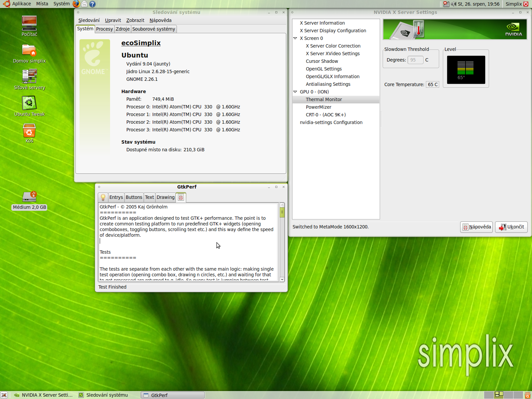Click the show-desktop icon in the bottom panel

click(x=4, y=395)
